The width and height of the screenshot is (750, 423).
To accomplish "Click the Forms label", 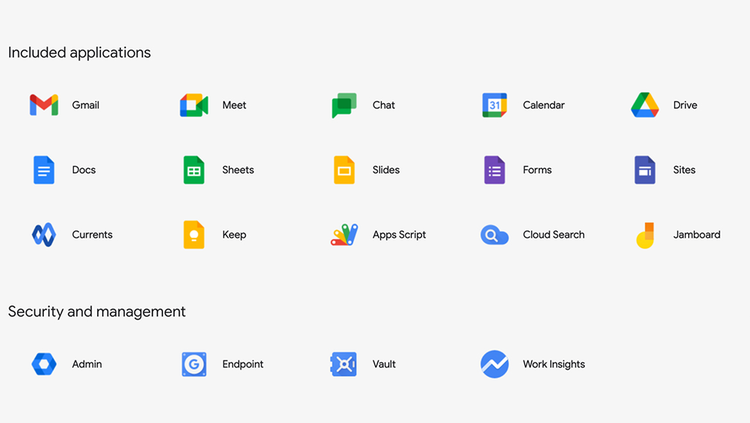I will (x=537, y=170).
